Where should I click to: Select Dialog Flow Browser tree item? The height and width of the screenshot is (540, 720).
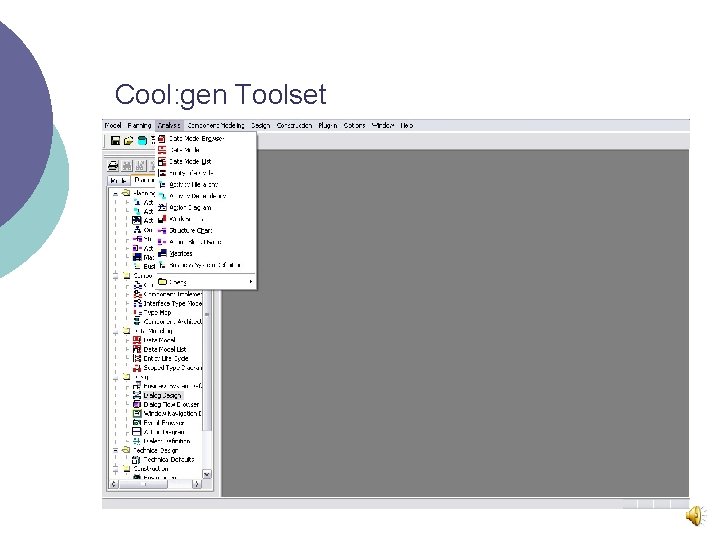pos(171,405)
